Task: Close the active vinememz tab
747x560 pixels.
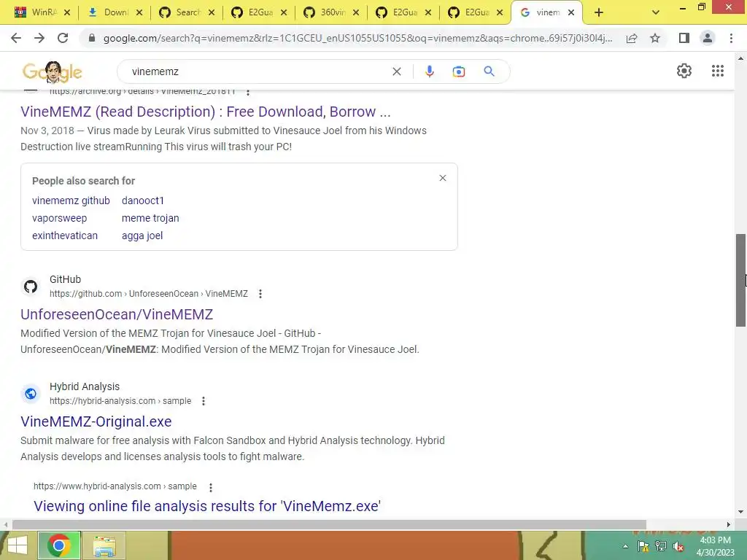Action: click(571, 12)
